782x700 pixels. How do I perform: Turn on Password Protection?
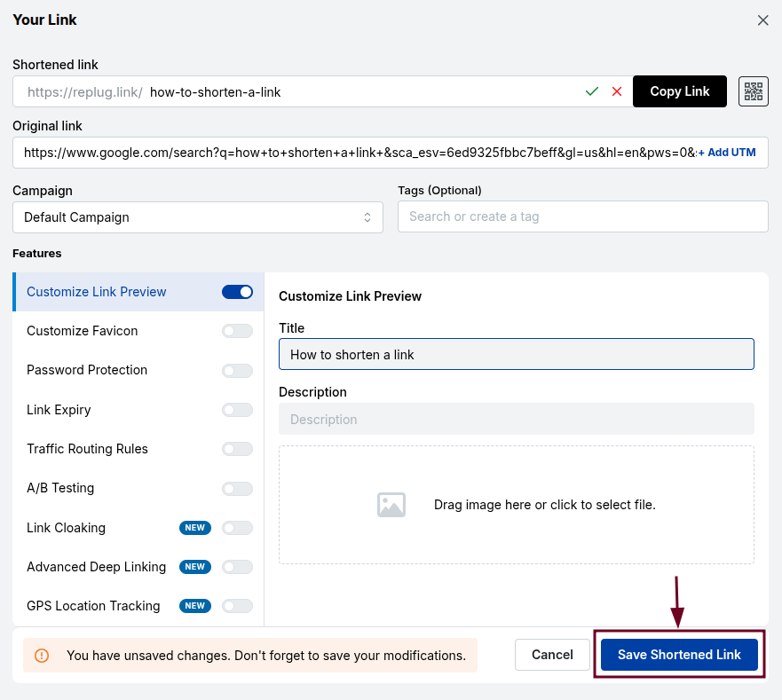point(236,370)
